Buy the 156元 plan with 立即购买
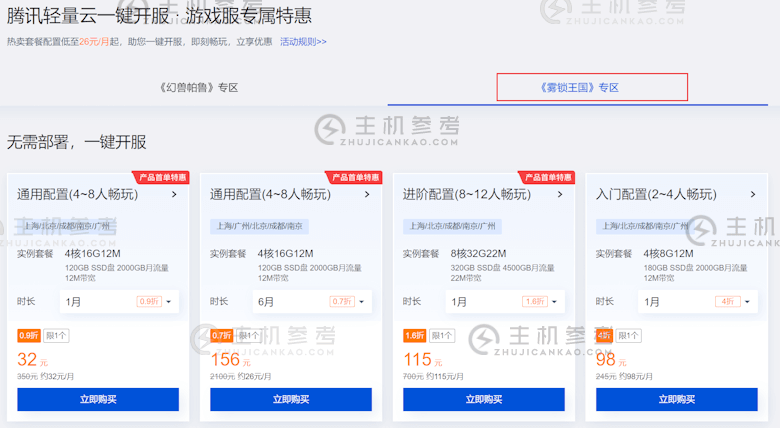The image size is (780, 428). [291, 399]
